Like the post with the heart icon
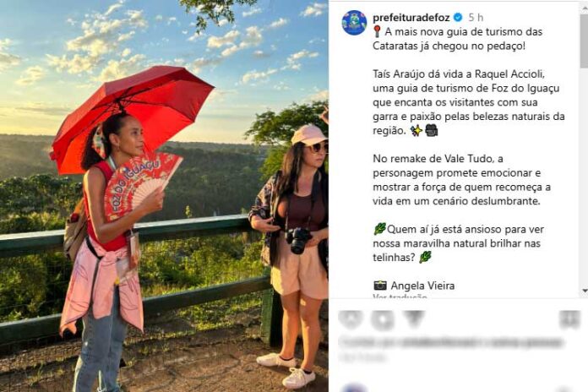The image size is (588, 392). click(x=351, y=318)
